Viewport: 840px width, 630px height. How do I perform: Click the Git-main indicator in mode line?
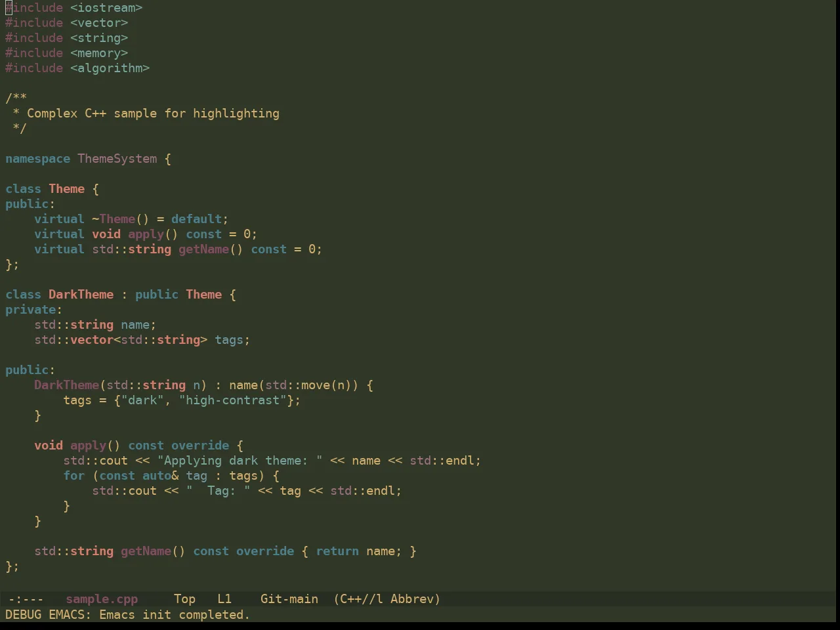point(289,599)
